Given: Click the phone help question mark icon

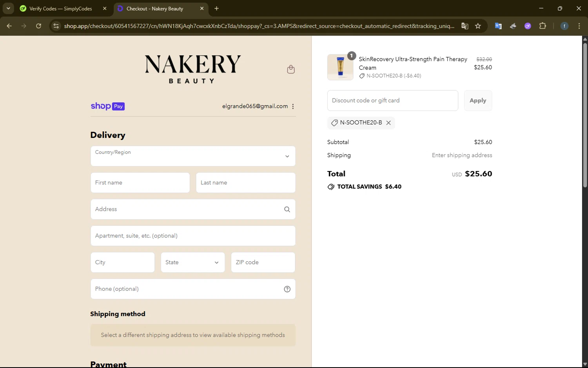Looking at the screenshot, I should (x=287, y=289).
